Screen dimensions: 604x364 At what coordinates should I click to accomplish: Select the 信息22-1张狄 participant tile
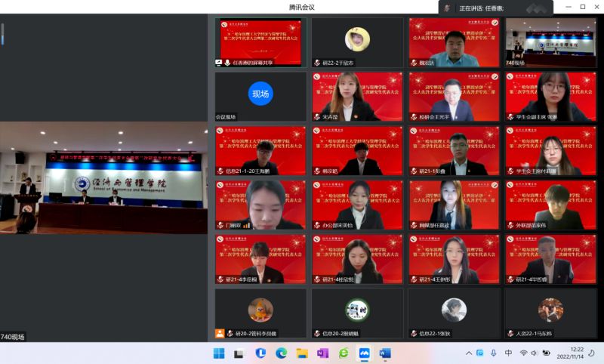[454, 313]
